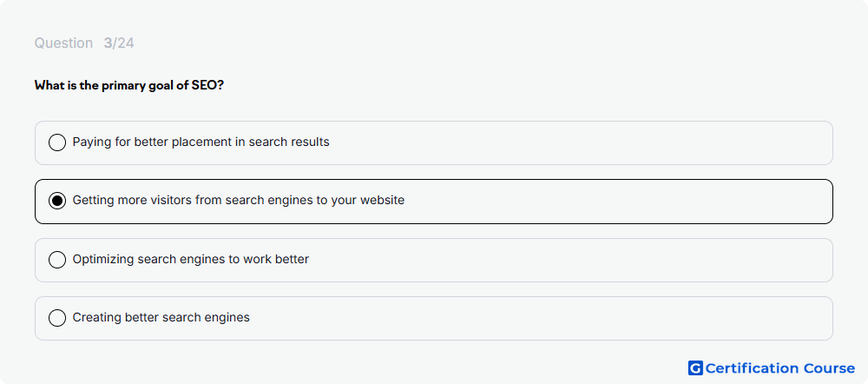This screenshot has width=868, height=384.
Task: Click the word 'Certification' beside the G logo
Action: pyautogui.click(x=752, y=368)
